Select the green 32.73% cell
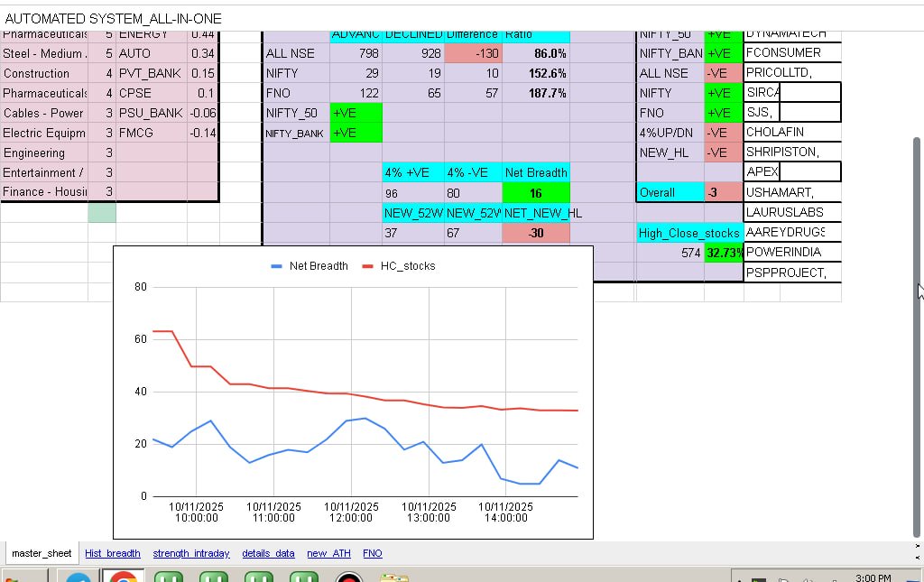This screenshot has width=924, height=582. pos(724,253)
